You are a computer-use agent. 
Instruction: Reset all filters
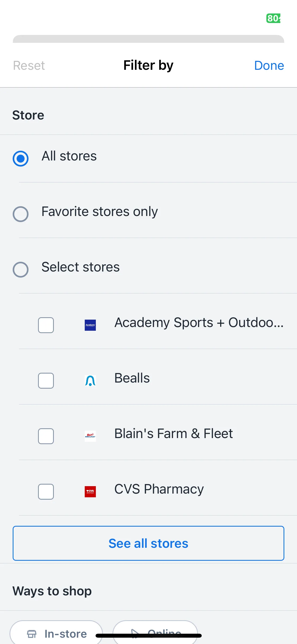(29, 65)
